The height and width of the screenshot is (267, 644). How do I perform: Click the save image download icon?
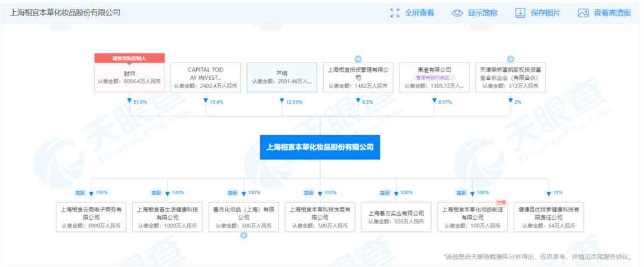(521, 13)
